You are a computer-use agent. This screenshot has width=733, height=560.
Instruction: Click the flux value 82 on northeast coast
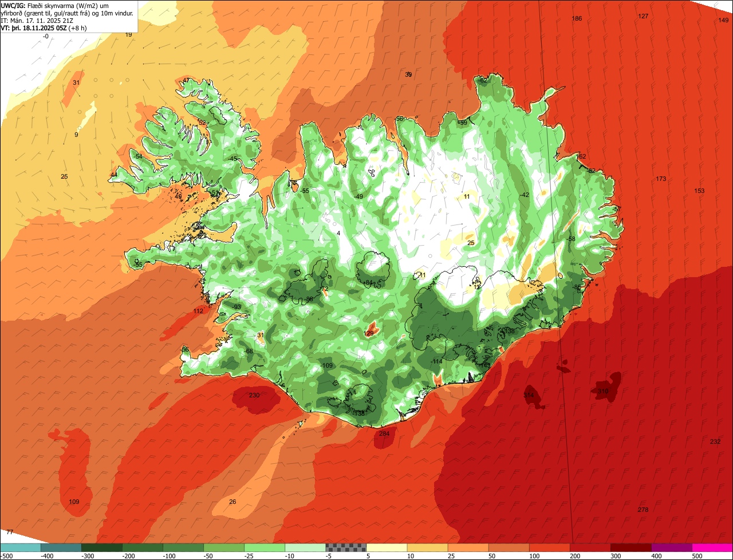coord(592,171)
